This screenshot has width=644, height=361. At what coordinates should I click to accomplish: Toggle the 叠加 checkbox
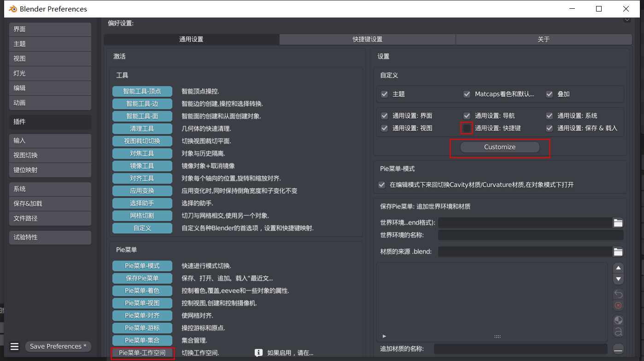point(549,94)
